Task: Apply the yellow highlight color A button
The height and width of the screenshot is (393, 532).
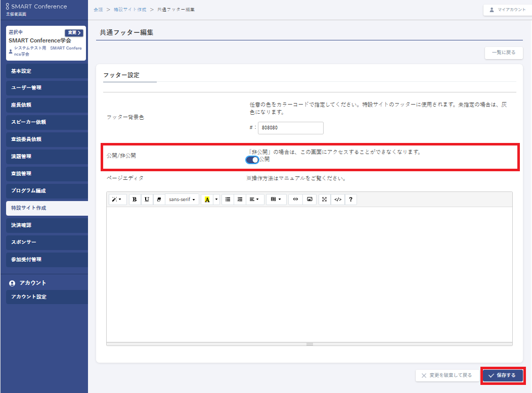Action: (x=207, y=200)
